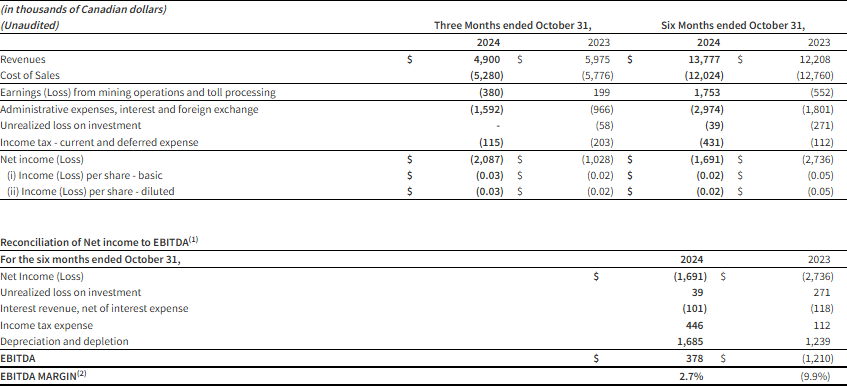
Task: Click Six Months ended October 31 header
Action: pyautogui.click(x=733, y=25)
